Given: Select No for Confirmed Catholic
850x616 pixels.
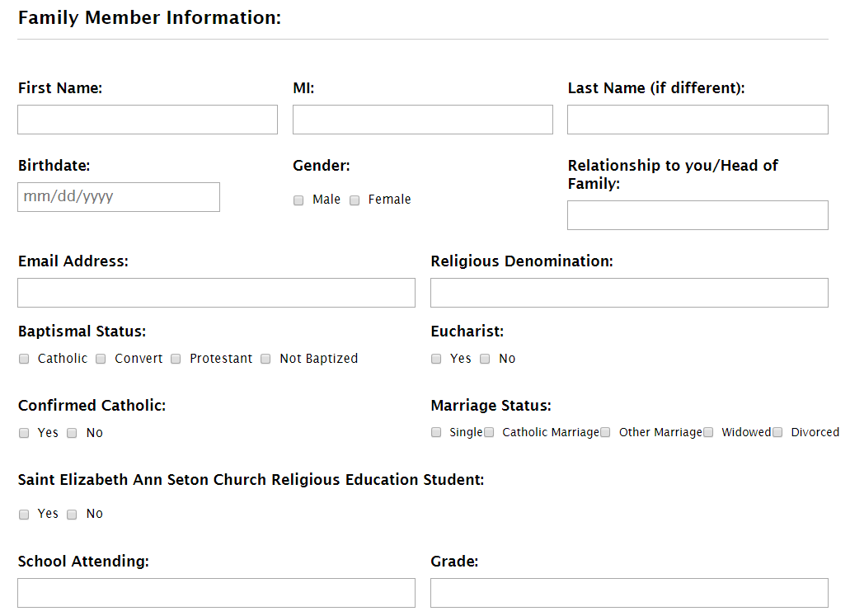Looking at the screenshot, I should point(72,433).
